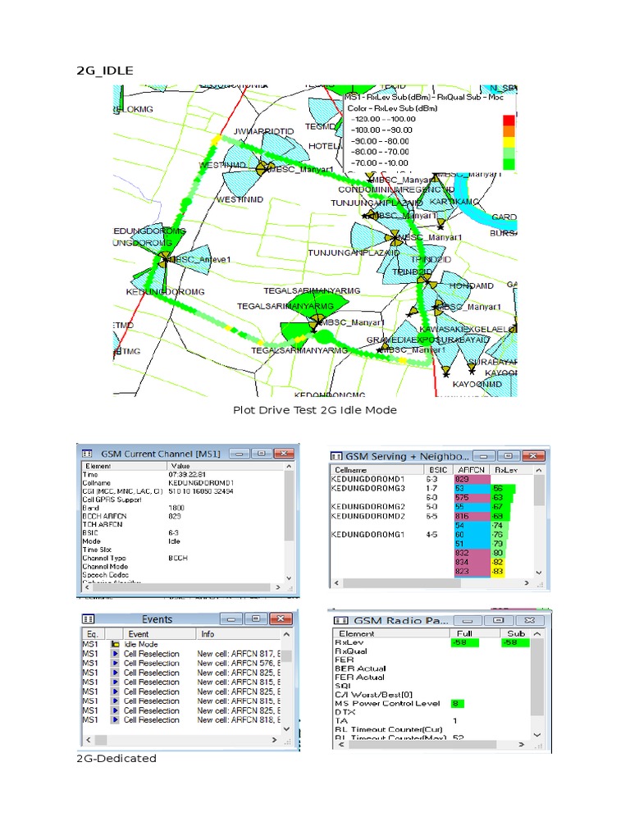Select the Idle Mode event icon

pos(115,645)
